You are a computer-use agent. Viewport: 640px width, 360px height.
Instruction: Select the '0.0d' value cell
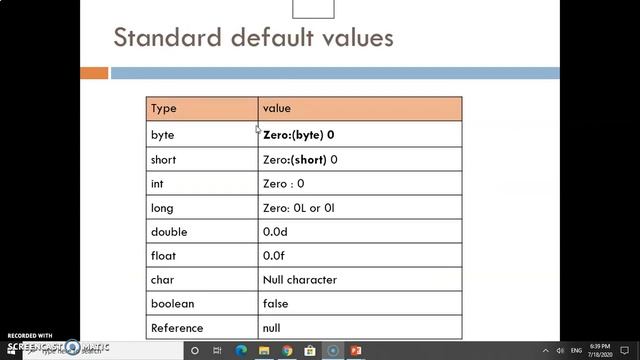tap(360, 231)
